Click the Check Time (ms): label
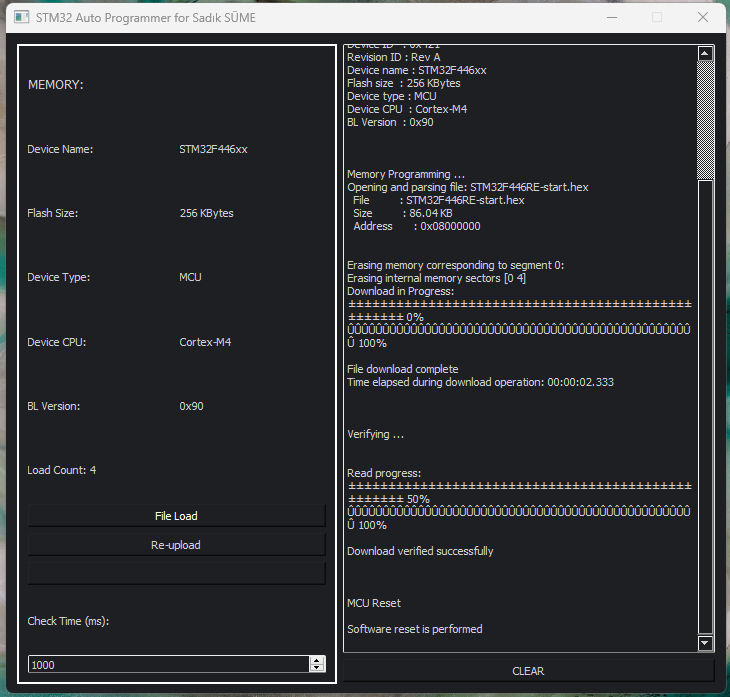 (x=68, y=621)
